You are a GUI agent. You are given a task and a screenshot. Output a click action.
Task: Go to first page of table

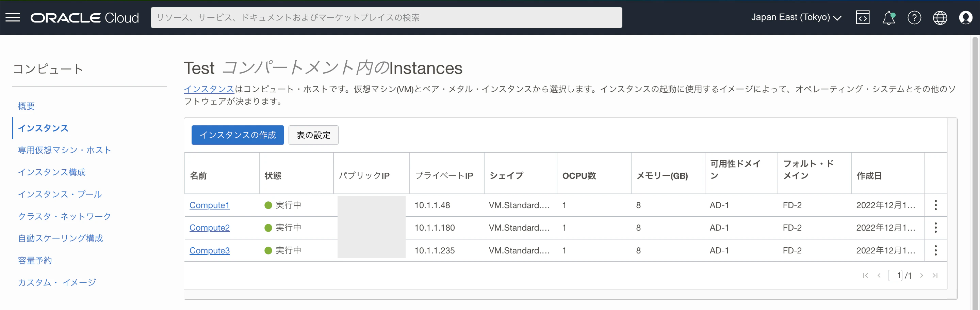coord(865,275)
